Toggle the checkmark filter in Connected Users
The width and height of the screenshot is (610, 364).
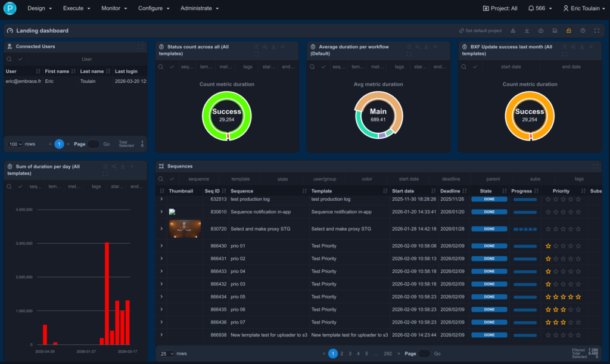[x=20, y=59]
